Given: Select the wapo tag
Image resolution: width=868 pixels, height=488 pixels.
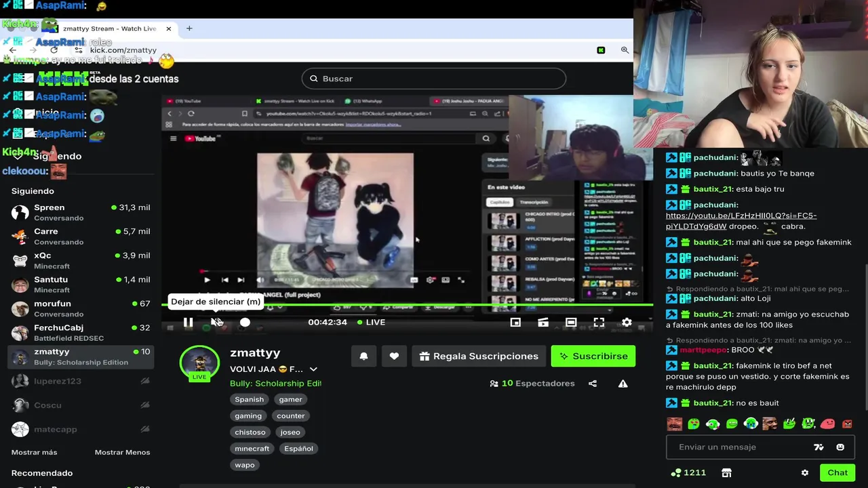Looking at the screenshot, I should 245,465.
